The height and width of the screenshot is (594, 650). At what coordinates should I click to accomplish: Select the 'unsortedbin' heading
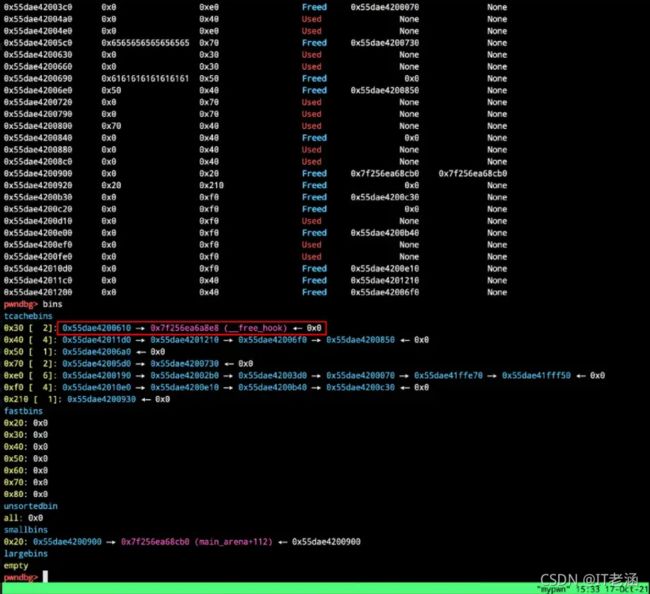pyautogui.click(x=31, y=506)
